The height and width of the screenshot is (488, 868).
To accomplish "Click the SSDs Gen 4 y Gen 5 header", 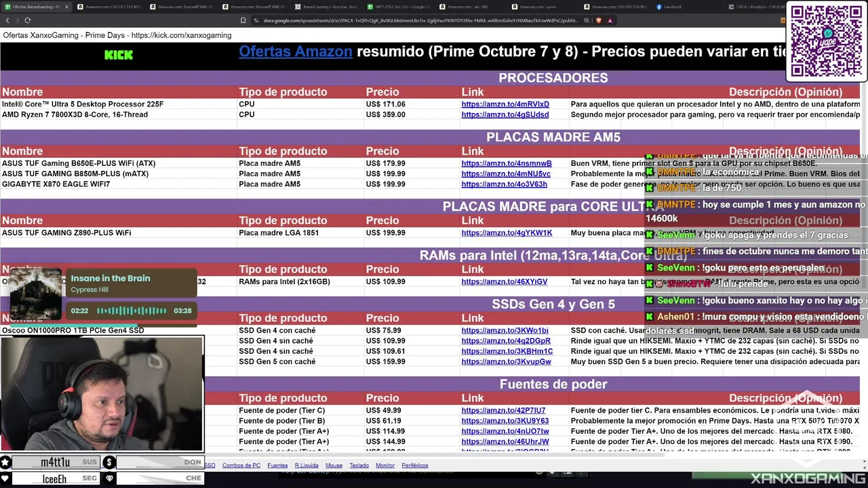I will coord(553,304).
